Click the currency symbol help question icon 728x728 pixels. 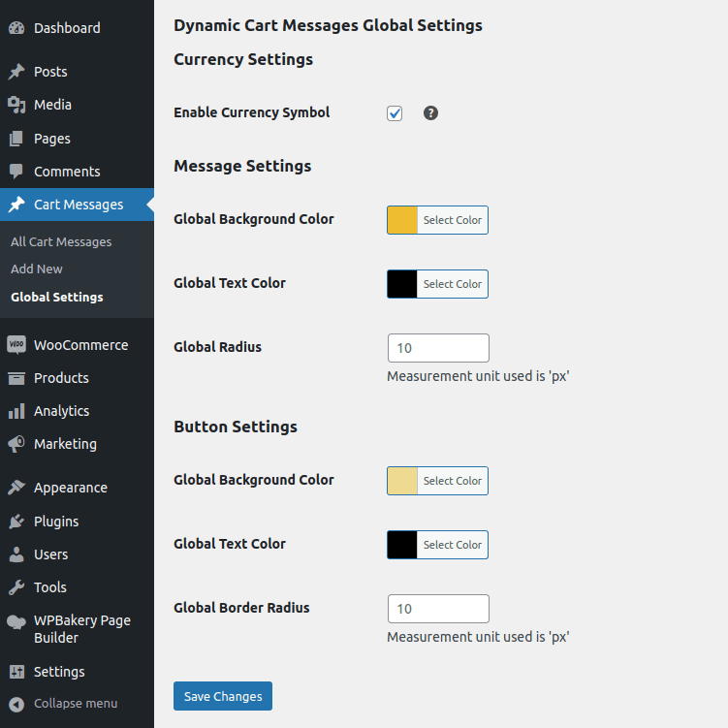click(431, 113)
